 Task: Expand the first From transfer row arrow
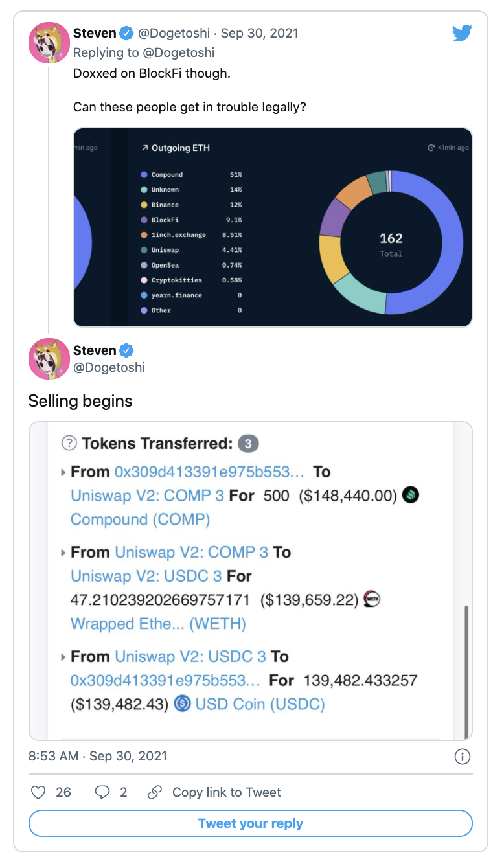(x=63, y=472)
